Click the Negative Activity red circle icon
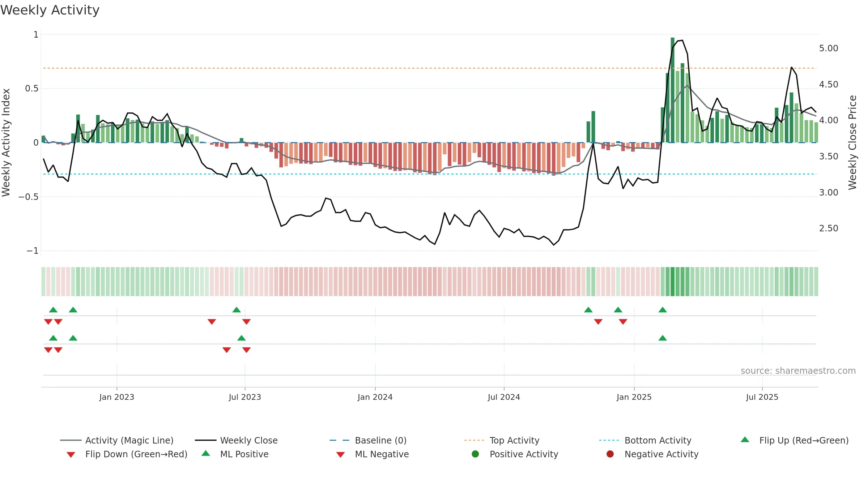This screenshot has width=868, height=488. pos(610,454)
